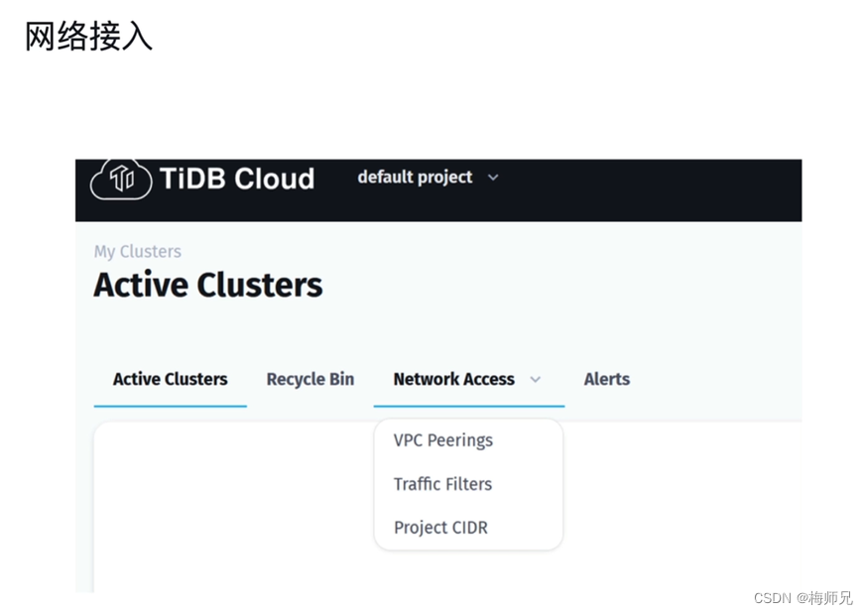Screen dimensions: 868x614
Task: Expand the Network Access dropdown menu
Action: pos(454,379)
